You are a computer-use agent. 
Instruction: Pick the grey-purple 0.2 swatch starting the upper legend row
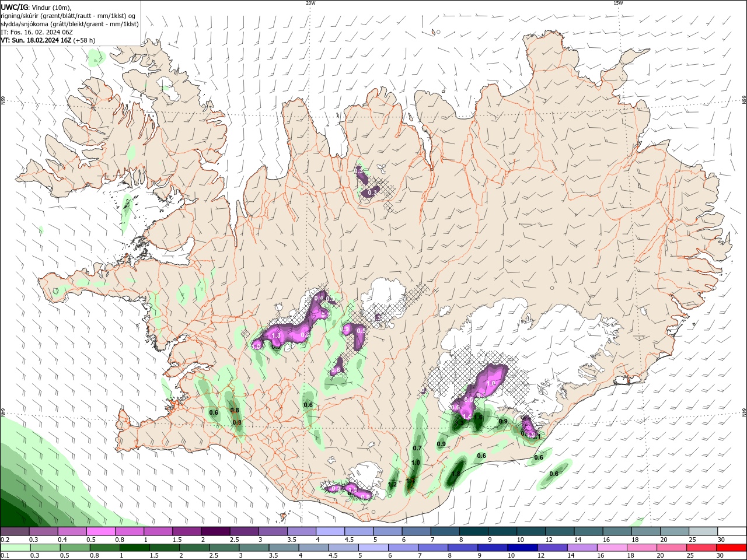coord(15,531)
